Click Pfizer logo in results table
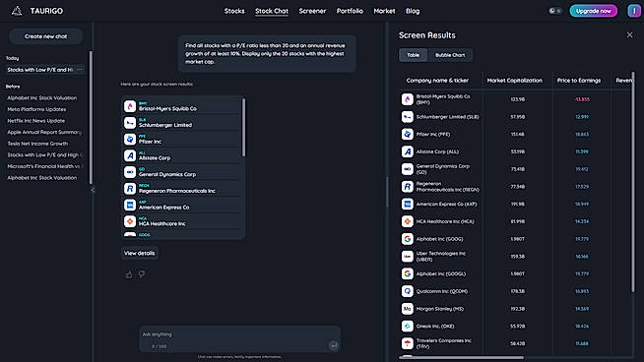Screen dimensions: 644x362 pos(407,134)
